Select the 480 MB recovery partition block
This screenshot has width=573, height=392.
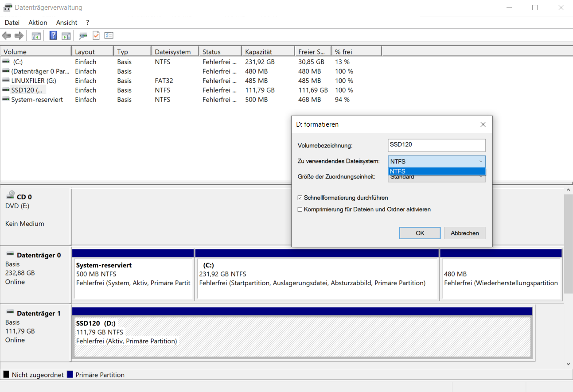(501, 275)
